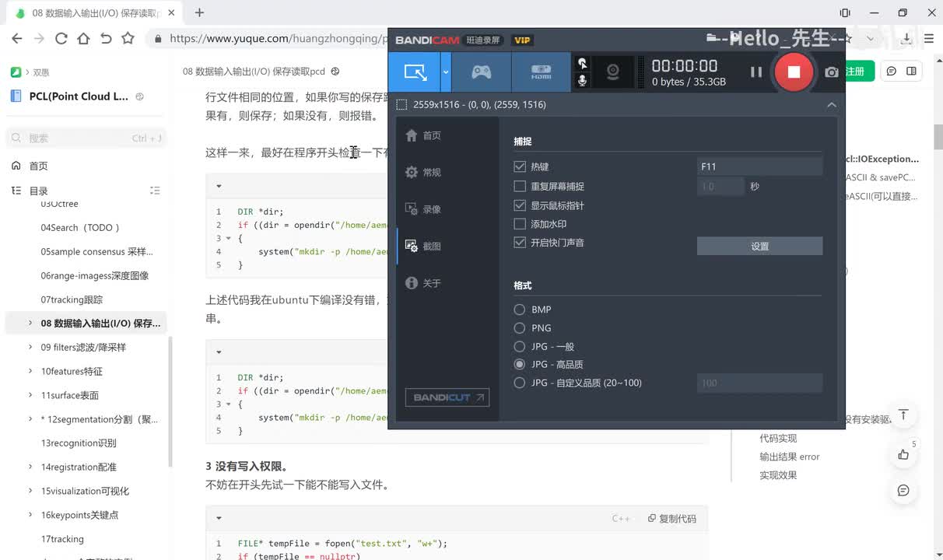Open a new browser tab
943x560 pixels.
pos(199,12)
